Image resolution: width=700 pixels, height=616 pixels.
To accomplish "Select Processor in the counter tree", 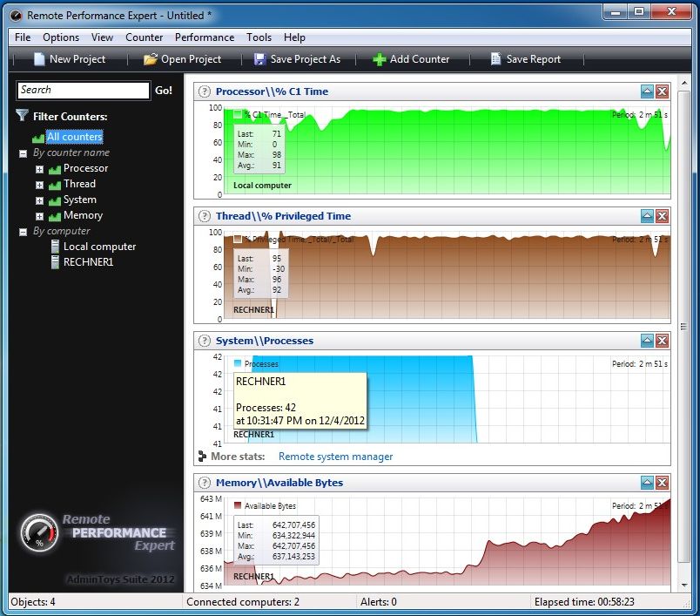I will click(85, 168).
